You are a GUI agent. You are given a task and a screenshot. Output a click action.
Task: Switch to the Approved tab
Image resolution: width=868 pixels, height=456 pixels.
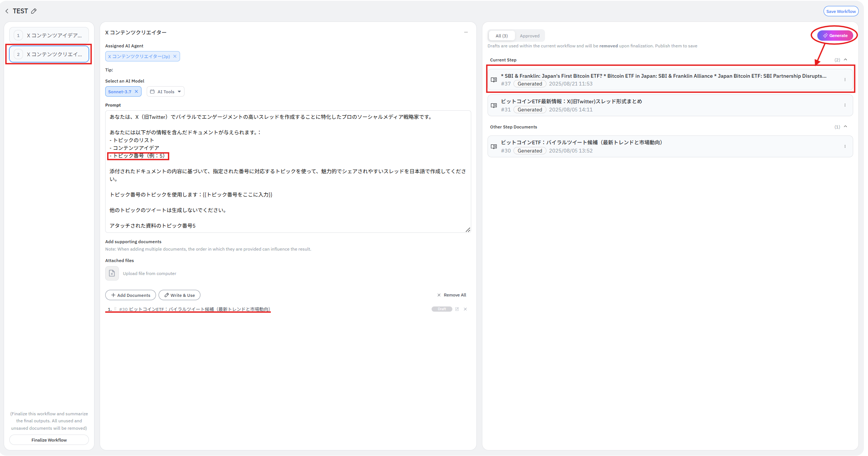[529, 36]
